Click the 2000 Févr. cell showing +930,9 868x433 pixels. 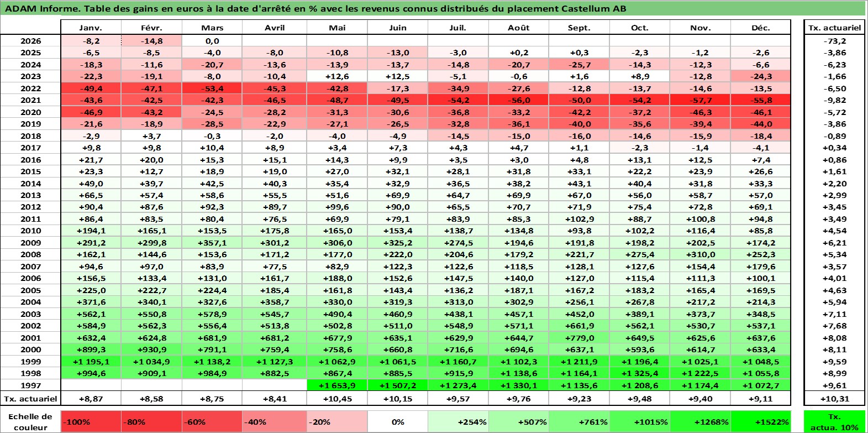pyautogui.click(x=151, y=349)
